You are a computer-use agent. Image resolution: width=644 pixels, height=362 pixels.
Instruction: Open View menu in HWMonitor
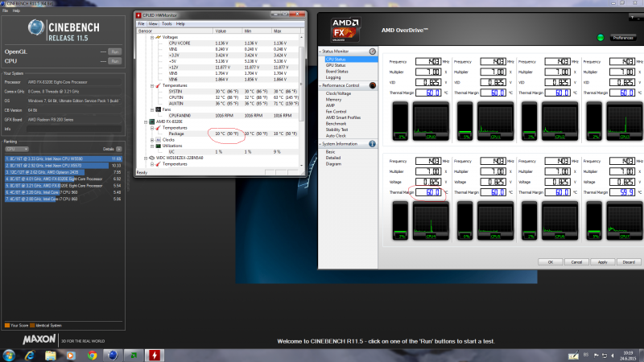point(153,24)
